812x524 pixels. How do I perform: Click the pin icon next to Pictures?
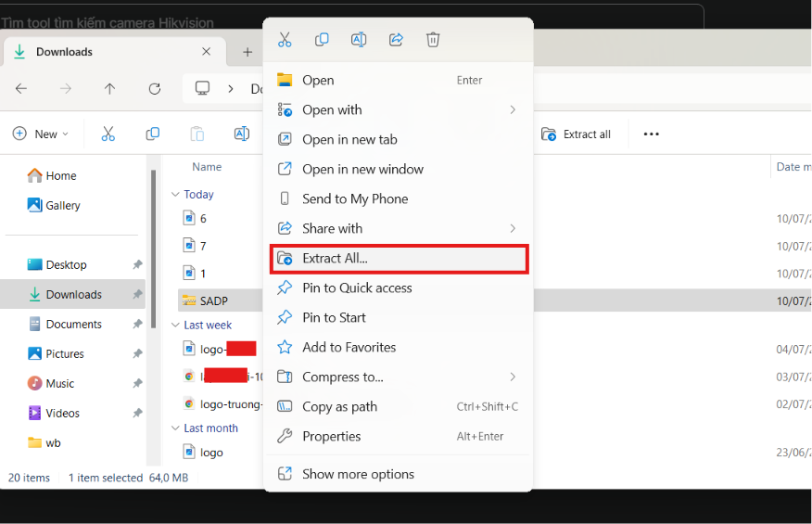(137, 354)
